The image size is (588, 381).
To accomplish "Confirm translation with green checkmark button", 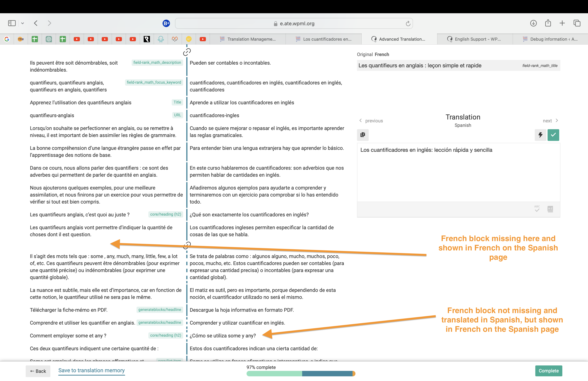I will pos(553,135).
